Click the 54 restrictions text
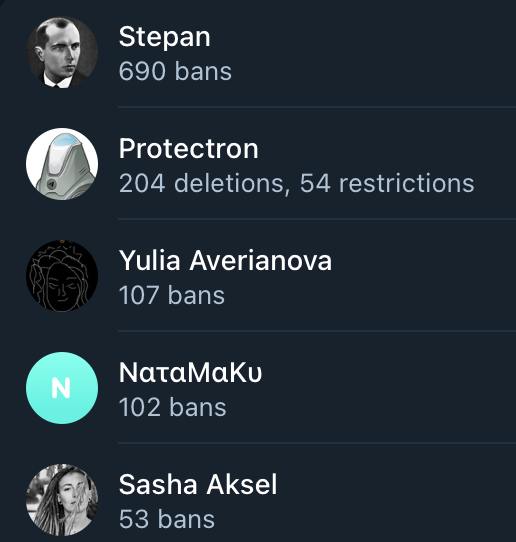Viewport: 516px width, 542px height. click(387, 183)
